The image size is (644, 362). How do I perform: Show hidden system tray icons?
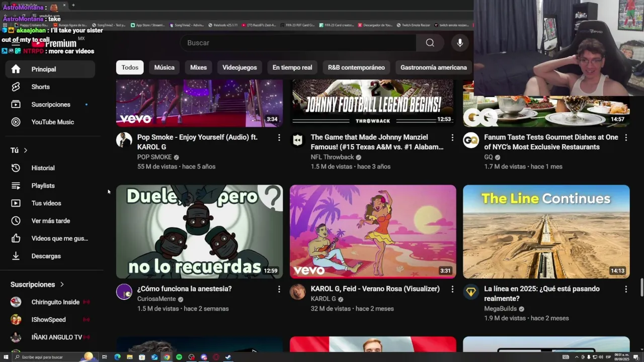point(577,357)
